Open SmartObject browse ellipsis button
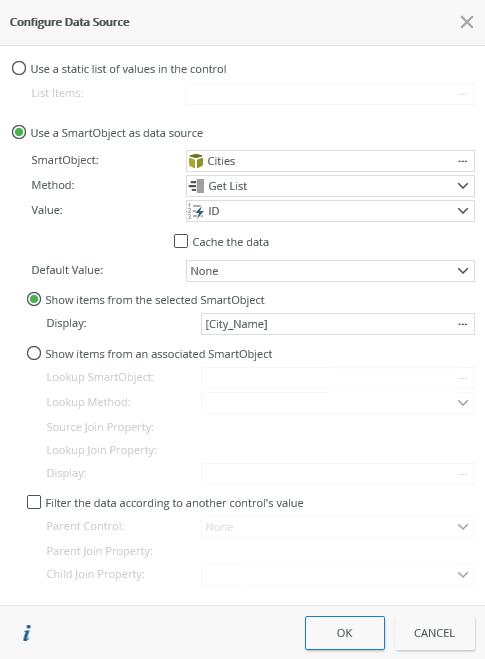Image resolution: width=485 pixels, height=659 pixels. pyautogui.click(x=462, y=161)
